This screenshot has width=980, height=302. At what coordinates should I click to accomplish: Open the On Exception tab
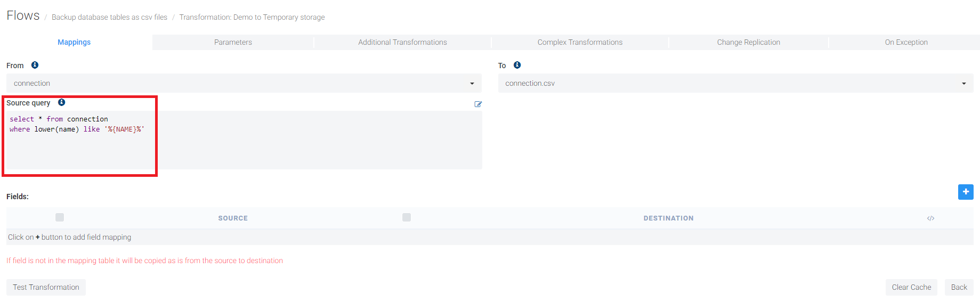coord(906,42)
